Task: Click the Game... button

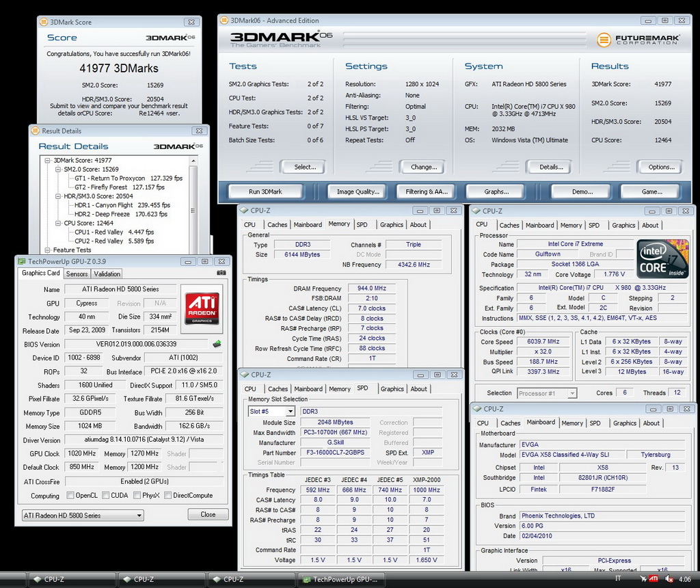Action: [x=651, y=191]
